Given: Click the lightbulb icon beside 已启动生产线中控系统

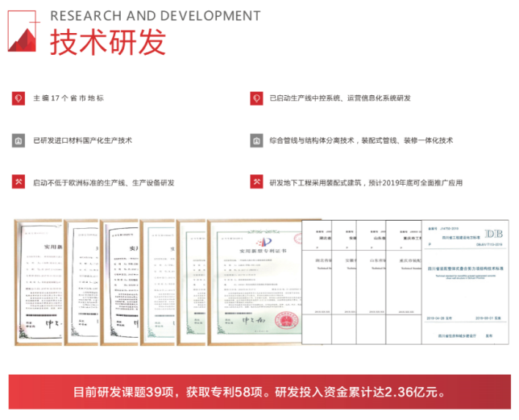Looking at the screenshot, I should (x=256, y=98).
